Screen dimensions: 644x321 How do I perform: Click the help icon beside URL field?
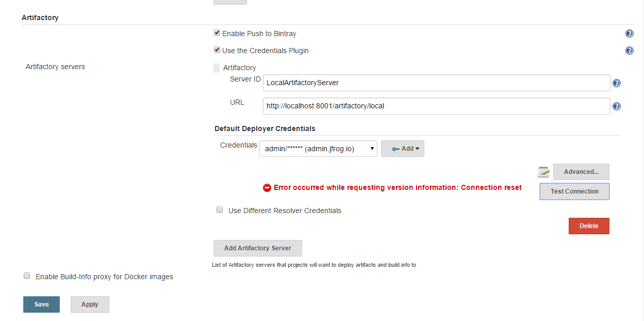click(x=616, y=107)
